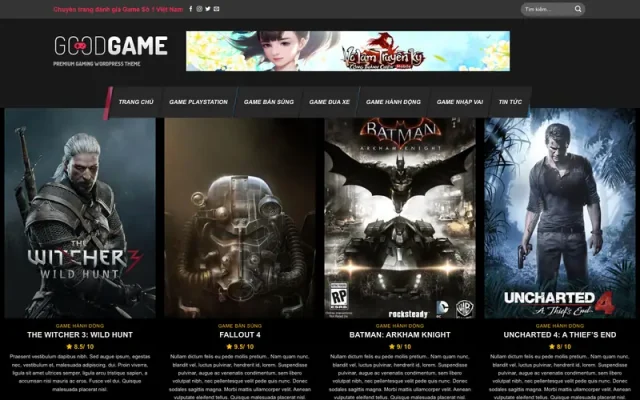Screen dimensions: 640x400
Task: Open the Facebook social icon
Action: 191,9
